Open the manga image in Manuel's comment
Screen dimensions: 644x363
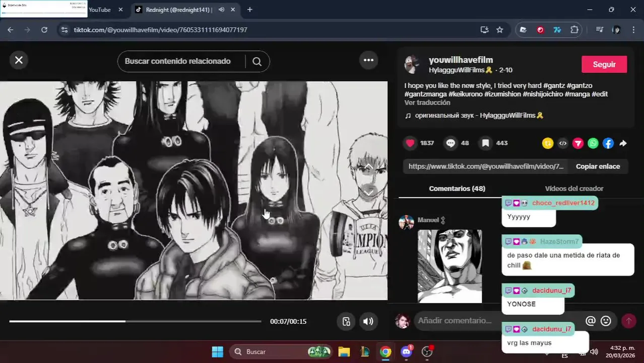[449, 266]
